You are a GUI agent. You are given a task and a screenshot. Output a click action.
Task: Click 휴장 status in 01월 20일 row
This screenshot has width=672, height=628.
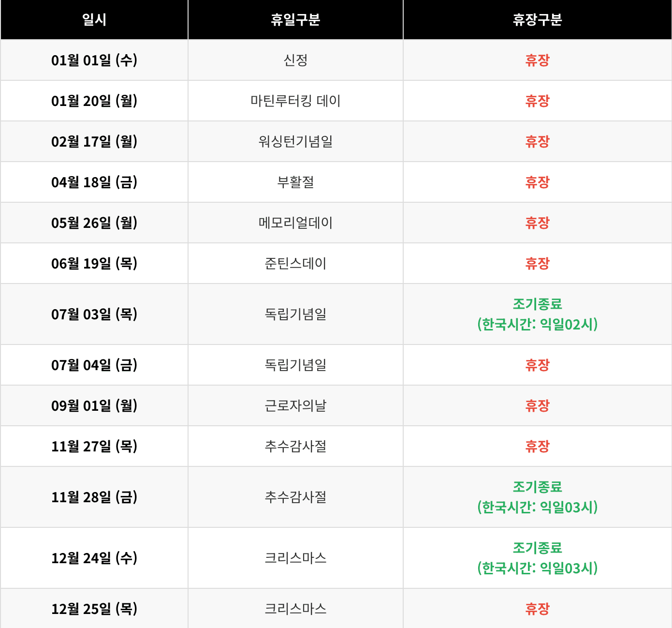(x=537, y=101)
